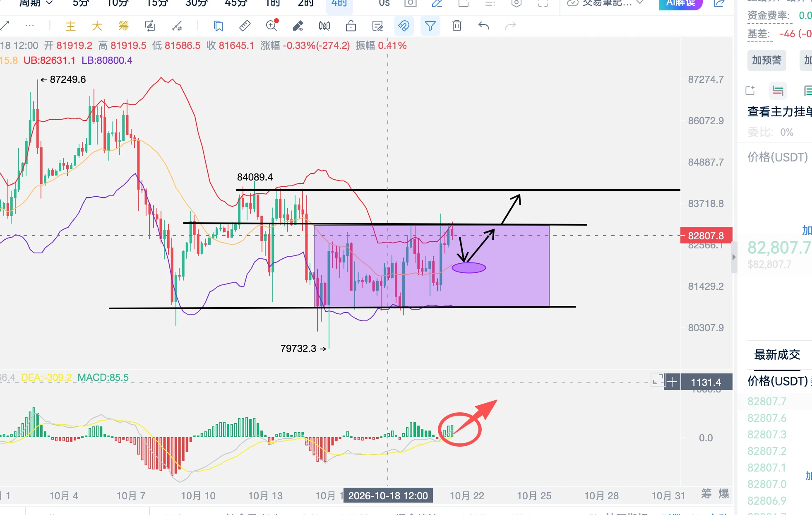
Task: Toggle lock on all drawings
Action: tap(351, 26)
